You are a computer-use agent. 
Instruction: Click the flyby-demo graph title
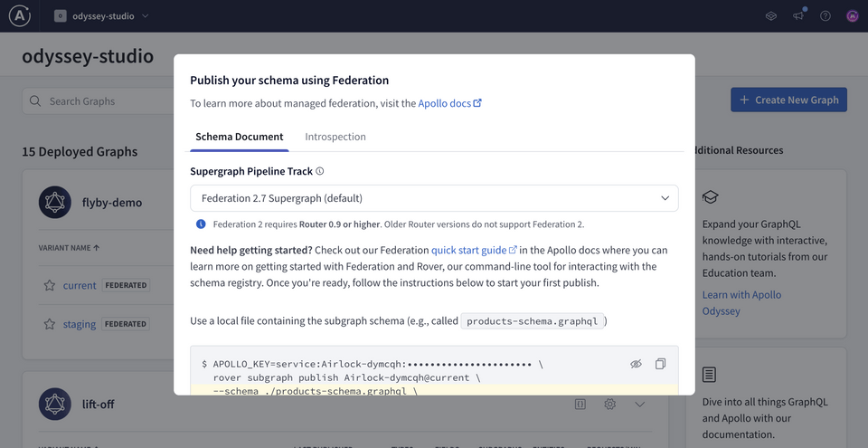coord(112,203)
